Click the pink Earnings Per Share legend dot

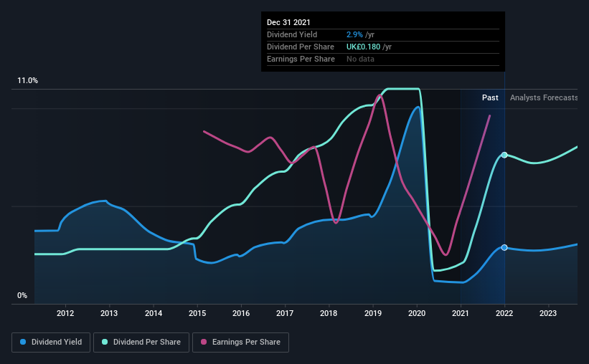pyautogui.click(x=204, y=342)
